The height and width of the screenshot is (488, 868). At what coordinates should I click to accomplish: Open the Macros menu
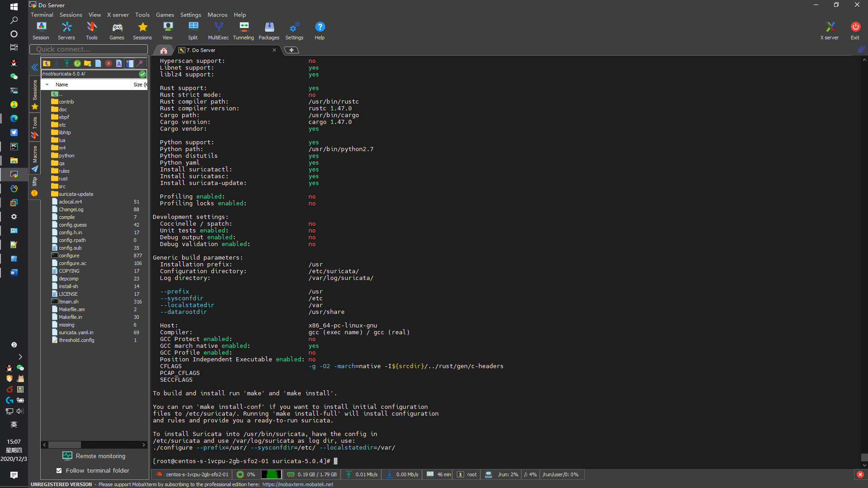(218, 15)
